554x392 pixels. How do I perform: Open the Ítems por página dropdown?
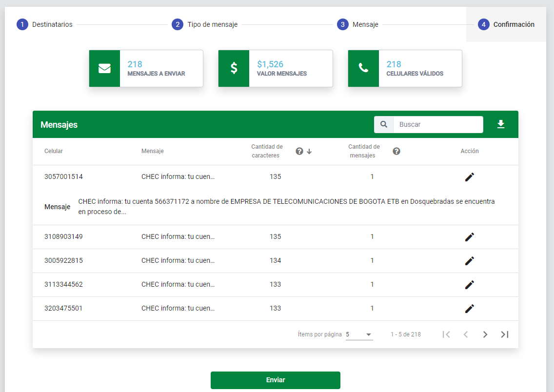(359, 334)
